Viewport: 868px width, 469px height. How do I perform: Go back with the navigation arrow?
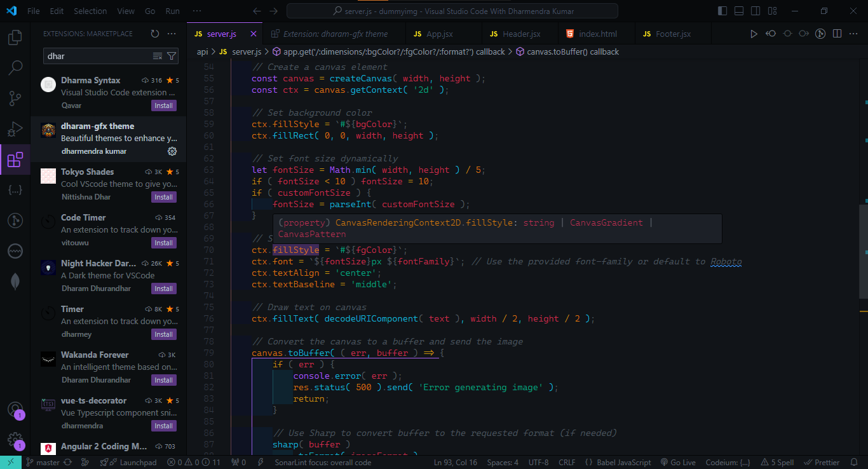(x=257, y=11)
